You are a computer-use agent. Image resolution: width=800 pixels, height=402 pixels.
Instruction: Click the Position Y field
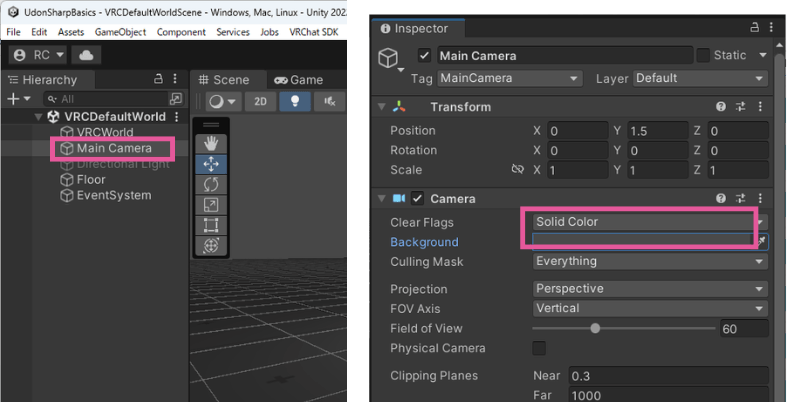pyautogui.click(x=657, y=131)
